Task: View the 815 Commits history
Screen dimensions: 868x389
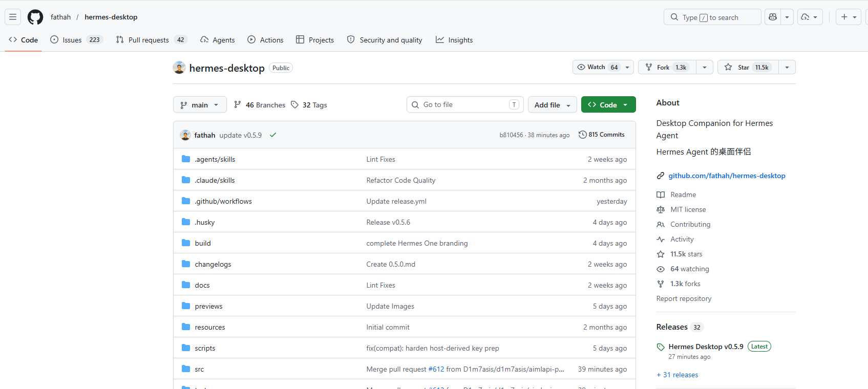Action: [602, 135]
